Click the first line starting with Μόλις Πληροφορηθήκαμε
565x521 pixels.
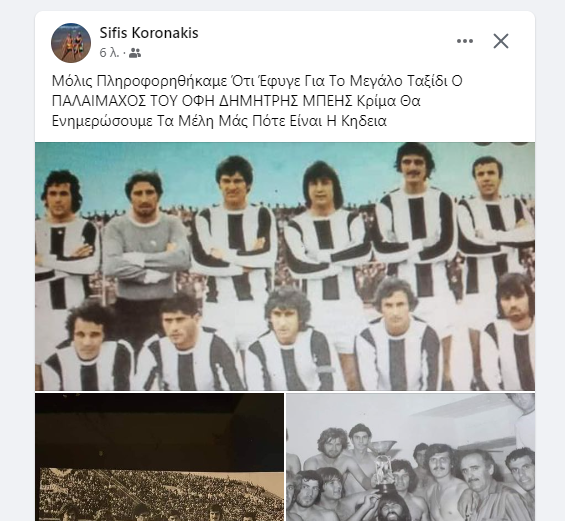(257, 81)
